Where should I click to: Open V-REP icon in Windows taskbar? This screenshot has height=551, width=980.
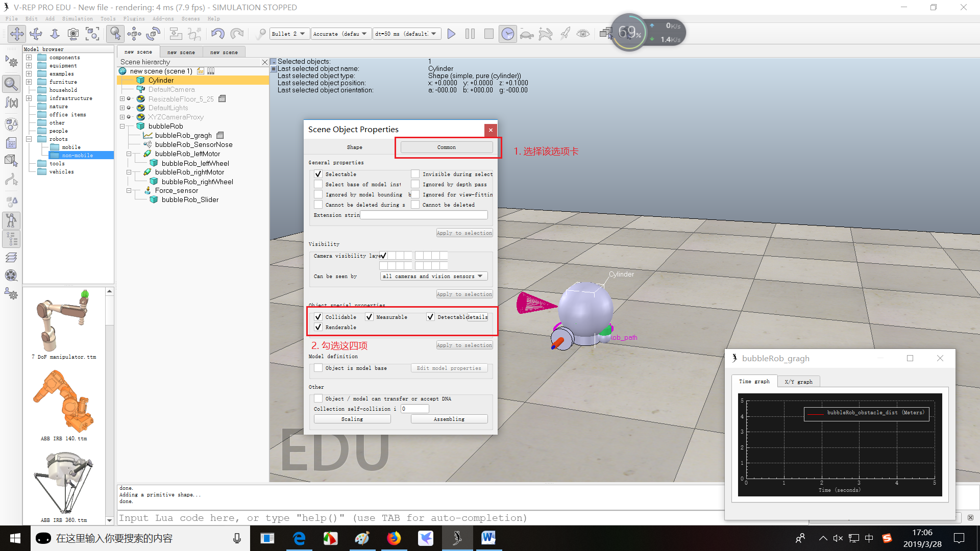tap(457, 538)
